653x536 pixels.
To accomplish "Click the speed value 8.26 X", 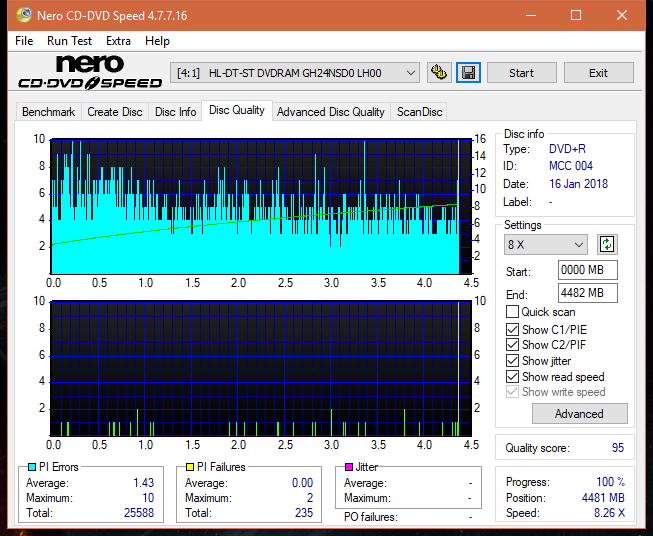I will [x=609, y=513].
